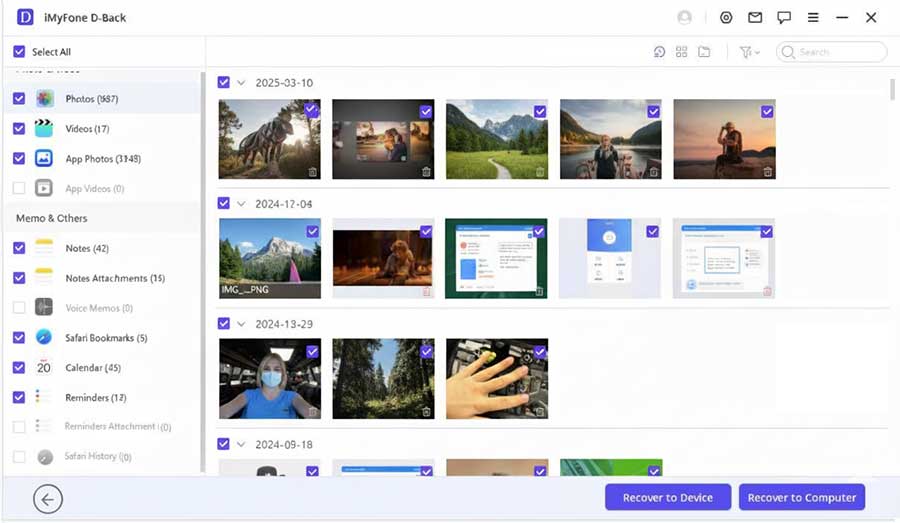Switch to the grid view icon

pyautogui.click(x=682, y=52)
